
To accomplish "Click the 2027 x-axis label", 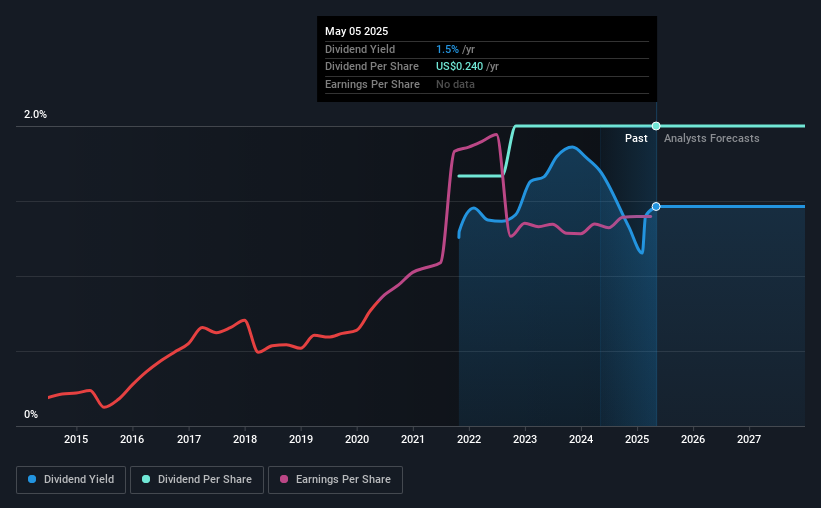I will [749, 439].
